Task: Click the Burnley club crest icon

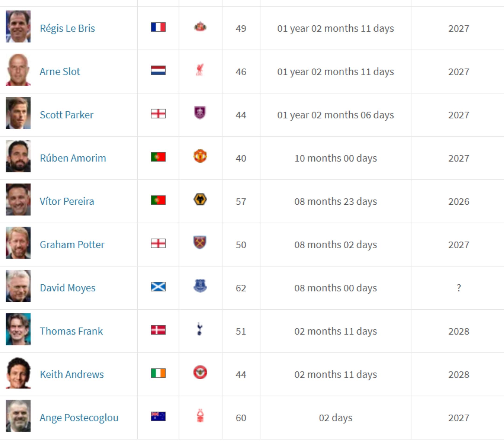Action: coord(200,113)
